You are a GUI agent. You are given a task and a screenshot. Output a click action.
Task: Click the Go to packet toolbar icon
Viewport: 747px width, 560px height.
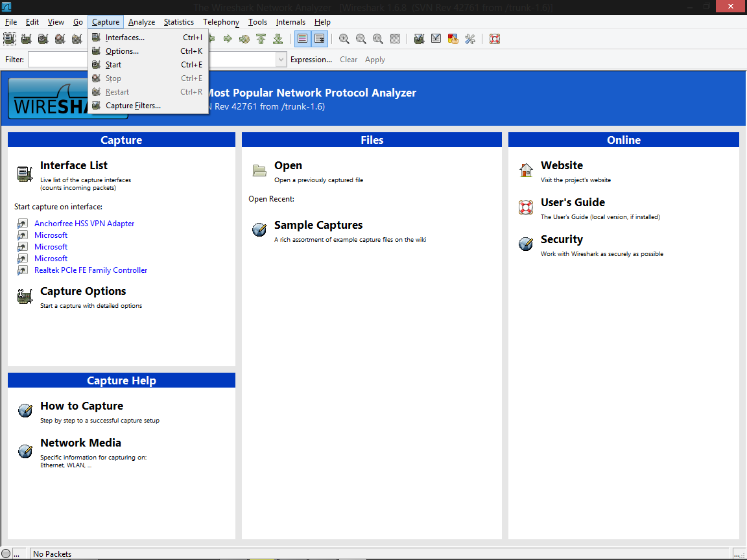pyautogui.click(x=244, y=39)
